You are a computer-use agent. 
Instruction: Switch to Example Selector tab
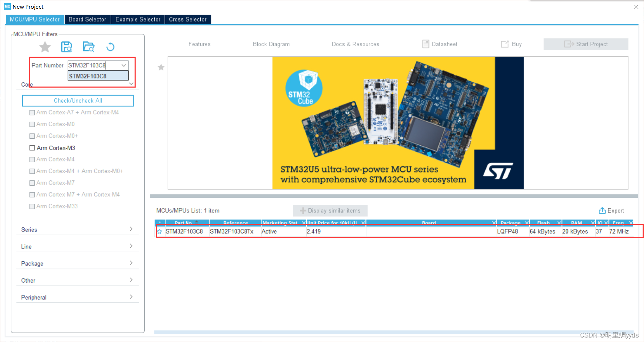(x=138, y=19)
